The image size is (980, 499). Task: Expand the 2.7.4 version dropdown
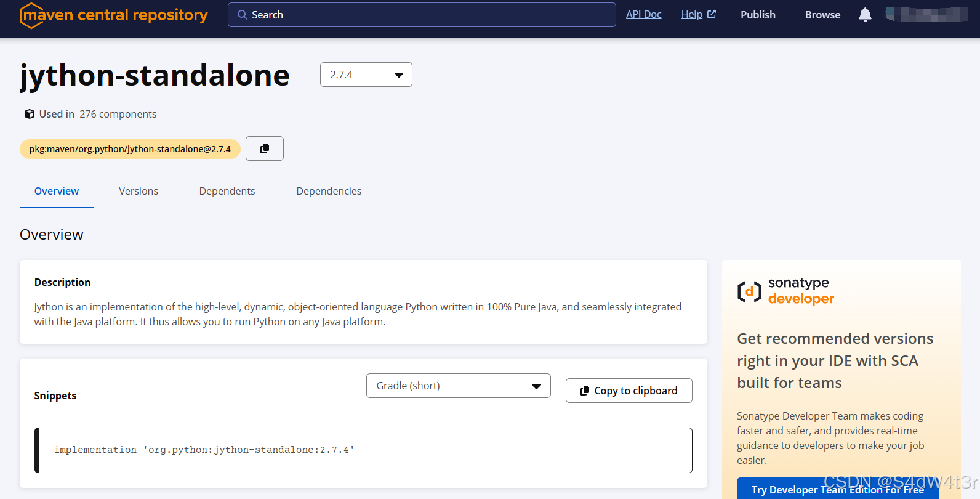pos(366,75)
